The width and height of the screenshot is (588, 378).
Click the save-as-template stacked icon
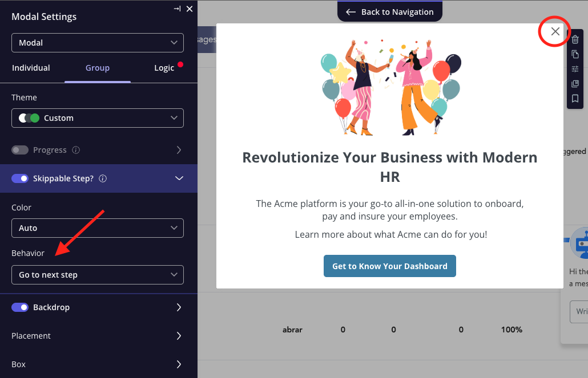click(x=575, y=84)
